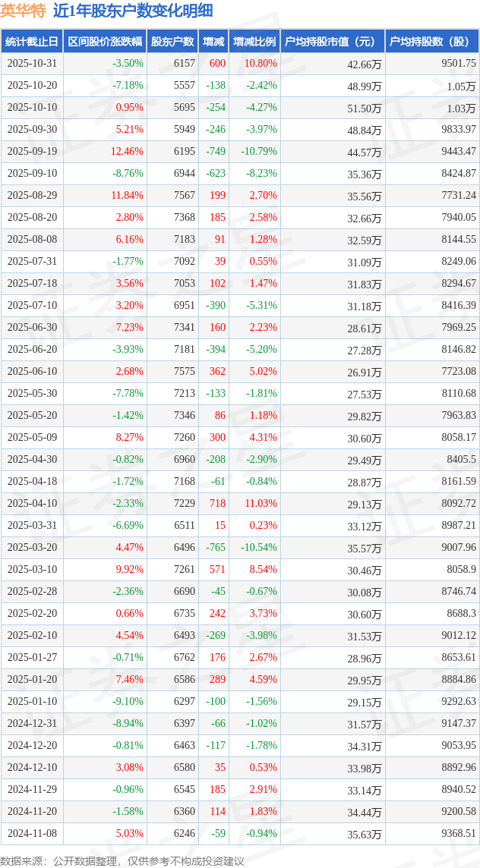Viewport: 480px width, 868px height.
Task: Click the 12.46% price change value
Action: pos(127,152)
